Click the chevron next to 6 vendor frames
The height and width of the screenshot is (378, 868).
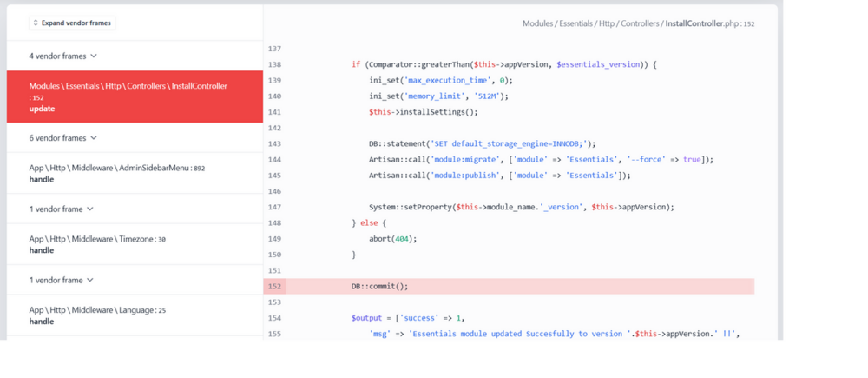pos(94,138)
